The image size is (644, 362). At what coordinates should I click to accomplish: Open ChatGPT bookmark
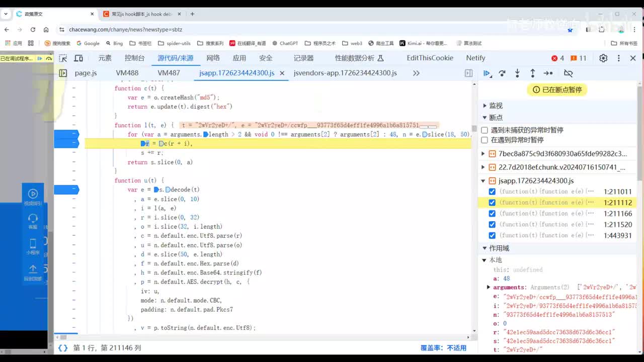tap(284, 43)
